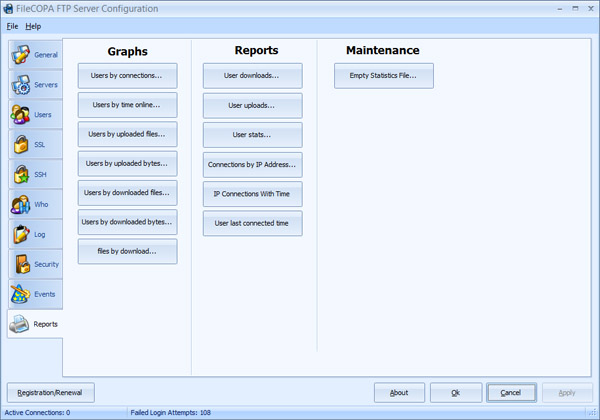Click Failed Login Attempts status text
Screen dimensions: 600x420
click(171, 413)
